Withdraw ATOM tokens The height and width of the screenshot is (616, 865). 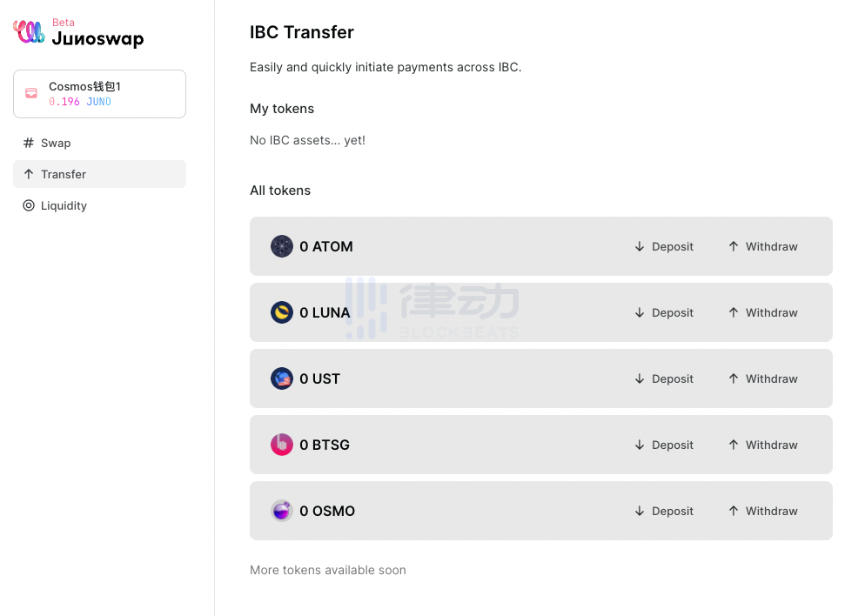pos(763,246)
